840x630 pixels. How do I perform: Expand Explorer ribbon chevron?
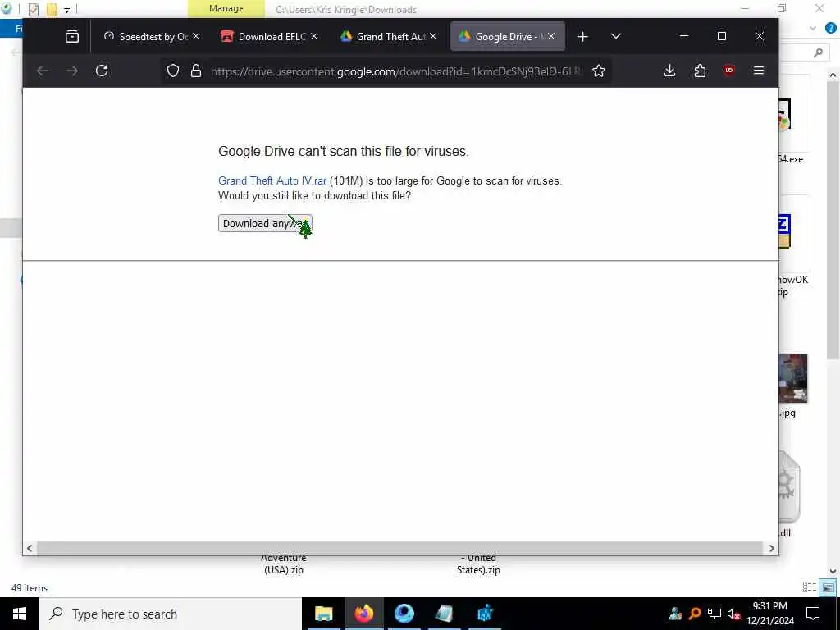[x=813, y=28]
